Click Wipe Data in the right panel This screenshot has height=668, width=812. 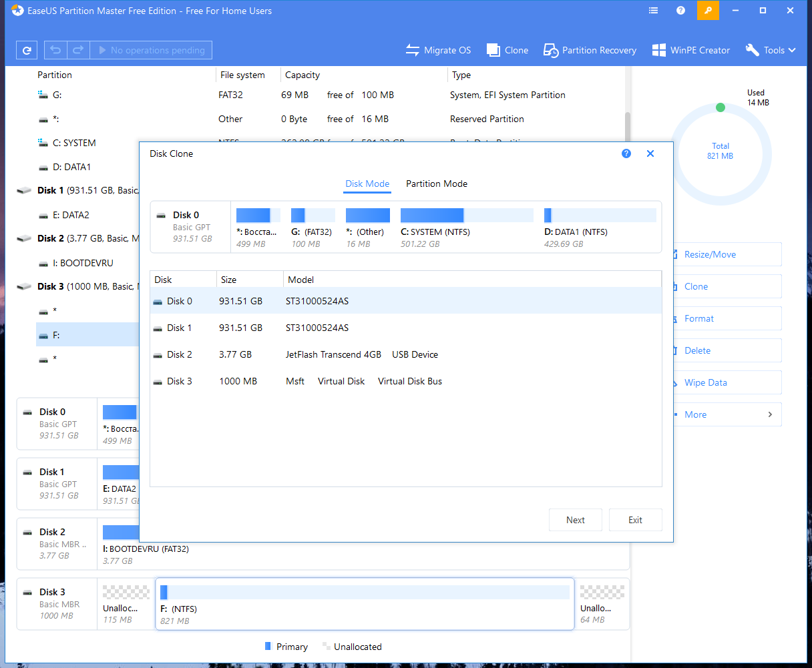click(727, 382)
